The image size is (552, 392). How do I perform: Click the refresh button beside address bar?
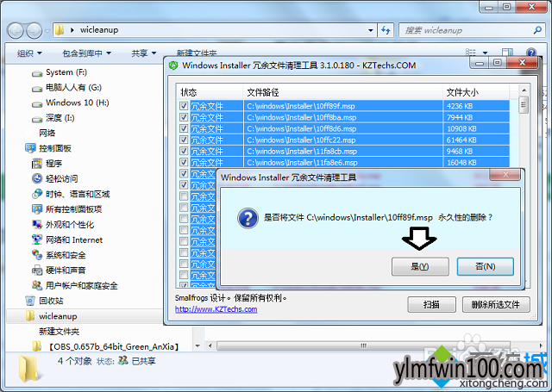coord(386,31)
